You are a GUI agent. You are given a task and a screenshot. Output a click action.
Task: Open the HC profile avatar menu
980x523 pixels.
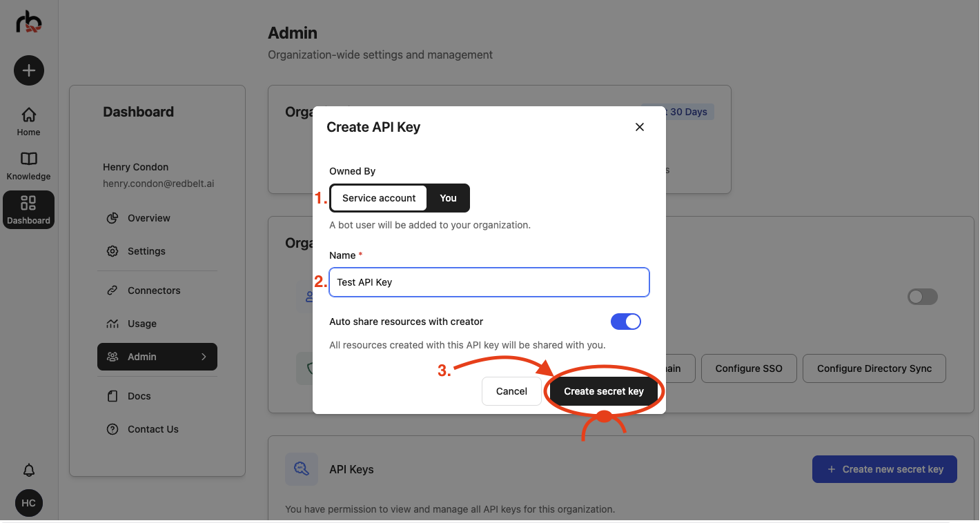pyautogui.click(x=28, y=503)
